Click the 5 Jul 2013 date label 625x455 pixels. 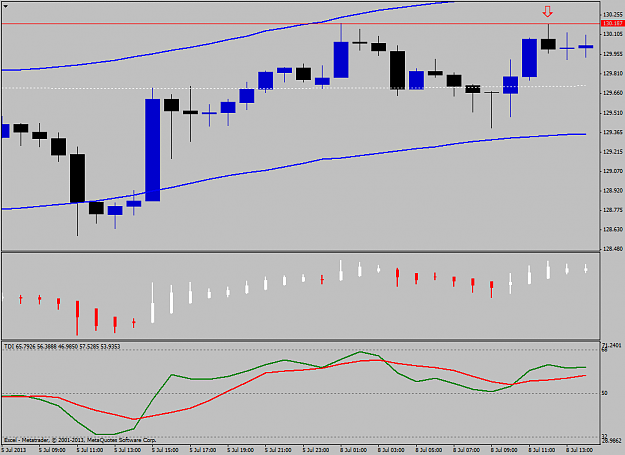[13, 450]
